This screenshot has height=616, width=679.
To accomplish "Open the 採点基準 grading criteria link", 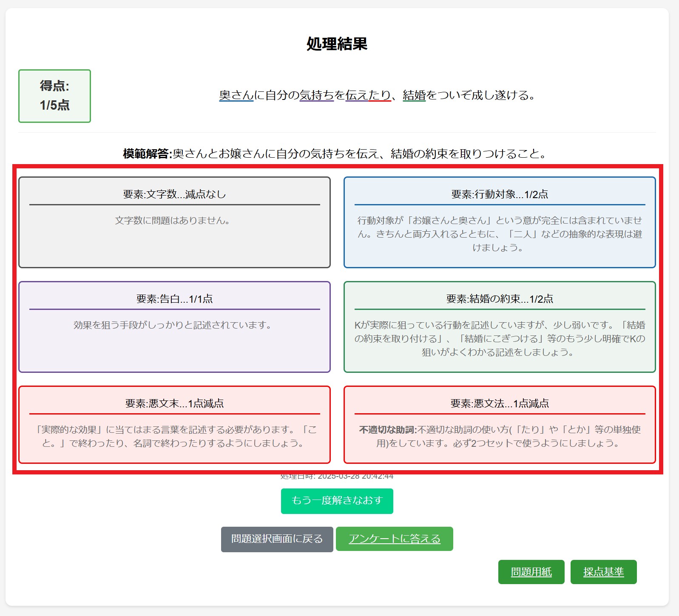I will click(x=603, y=572).
